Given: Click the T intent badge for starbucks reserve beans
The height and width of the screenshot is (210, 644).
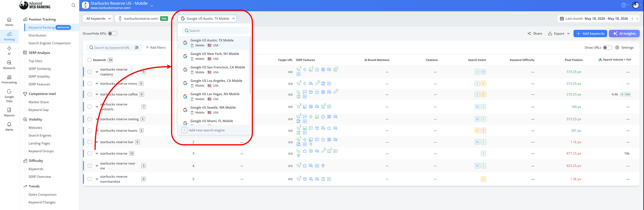Looking at the screenshot, I should [483, 131].
